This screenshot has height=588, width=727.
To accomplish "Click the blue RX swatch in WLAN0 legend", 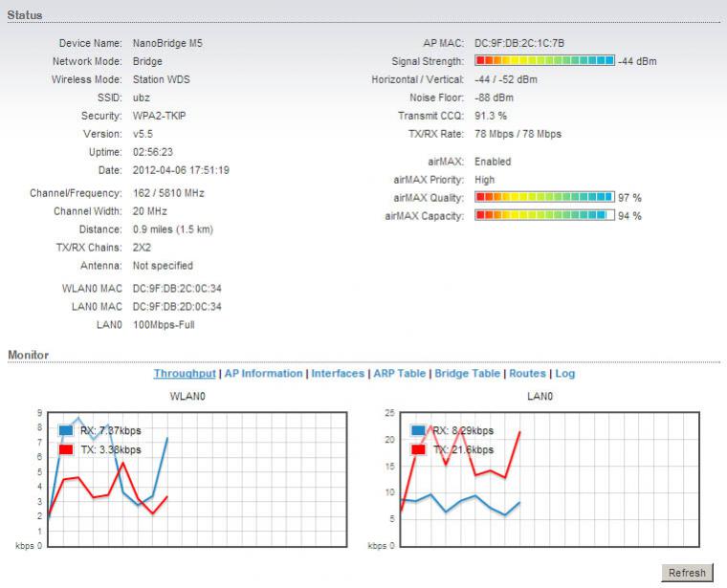I will (66, 430).
